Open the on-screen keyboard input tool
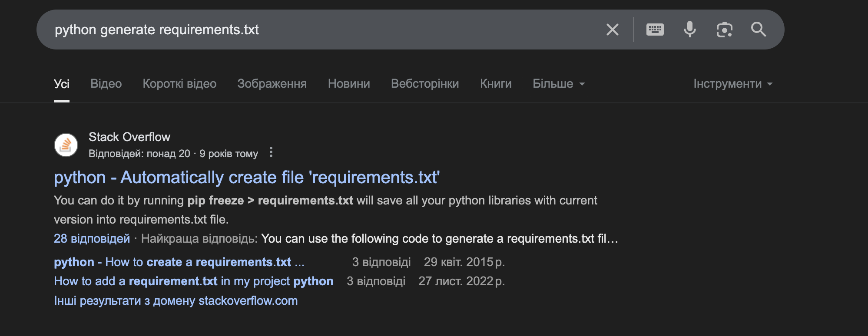Screen dimensions: 868x336 (655, 30)
